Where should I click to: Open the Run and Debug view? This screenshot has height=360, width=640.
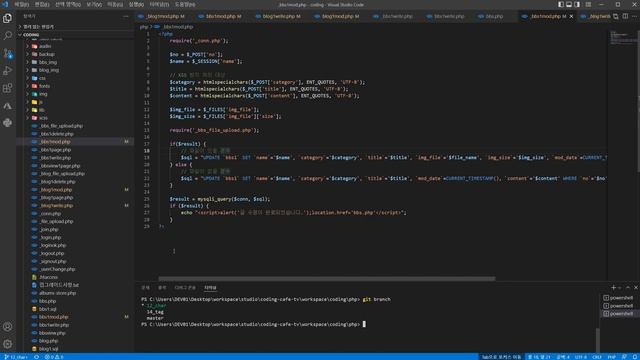point(7,71)
